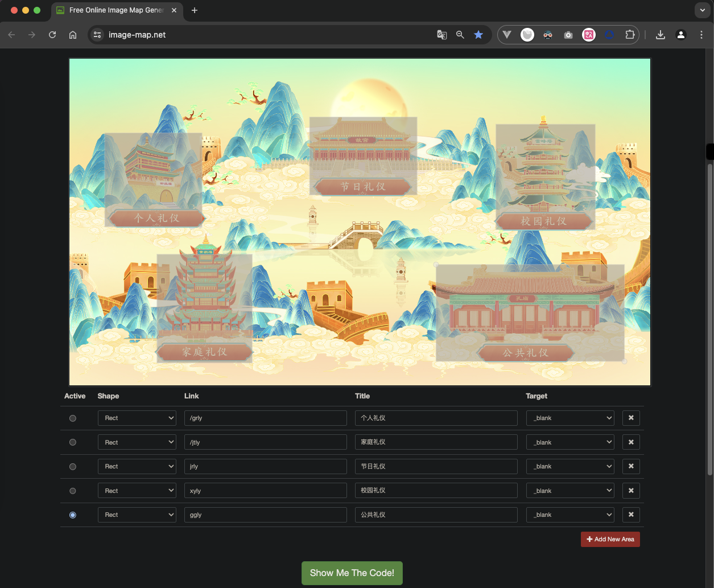Open the downloads icon in toolbar
714x588 pixels.
pyautogui.click(x=660, y=35)
